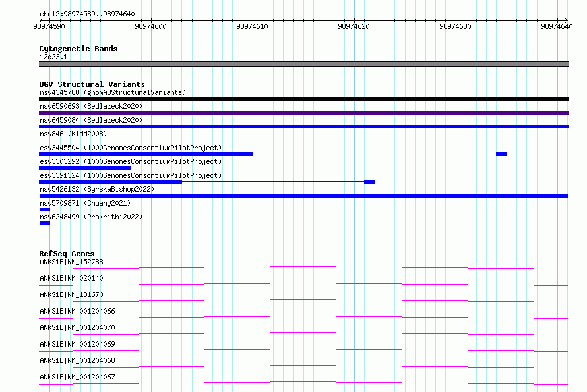Click the magenta intron line of NM_001204070

(x=303, y=333)
